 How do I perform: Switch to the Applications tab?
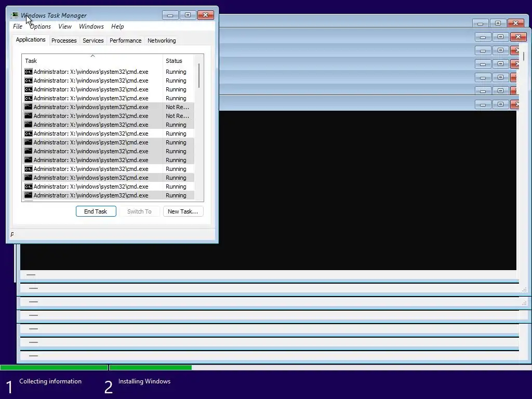(31, 39)
